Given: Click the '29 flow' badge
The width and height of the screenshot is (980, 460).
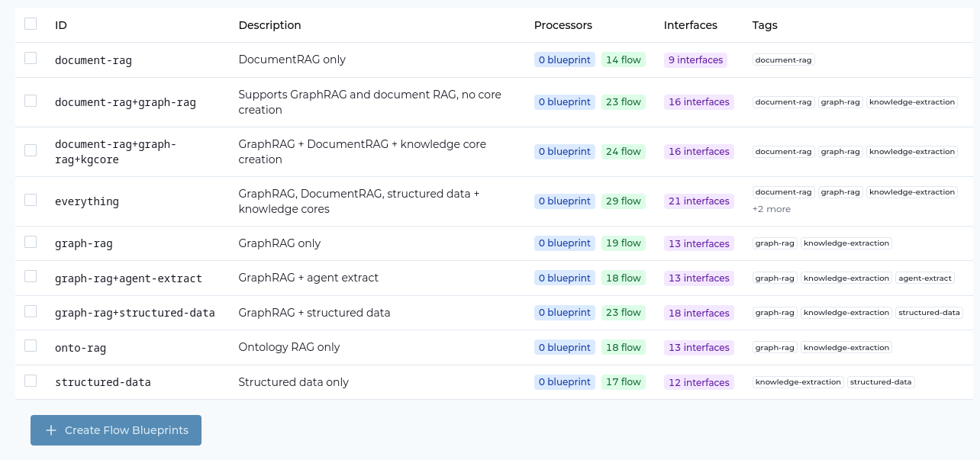Looking at the screenshot, I should [x=623, y=201].
